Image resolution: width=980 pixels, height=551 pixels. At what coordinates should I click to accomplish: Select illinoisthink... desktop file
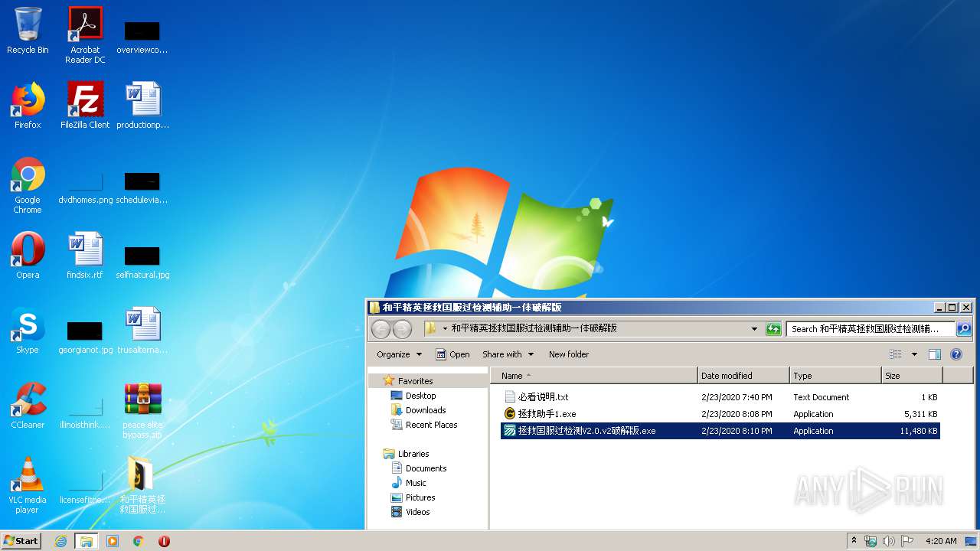tap(85, 413)
